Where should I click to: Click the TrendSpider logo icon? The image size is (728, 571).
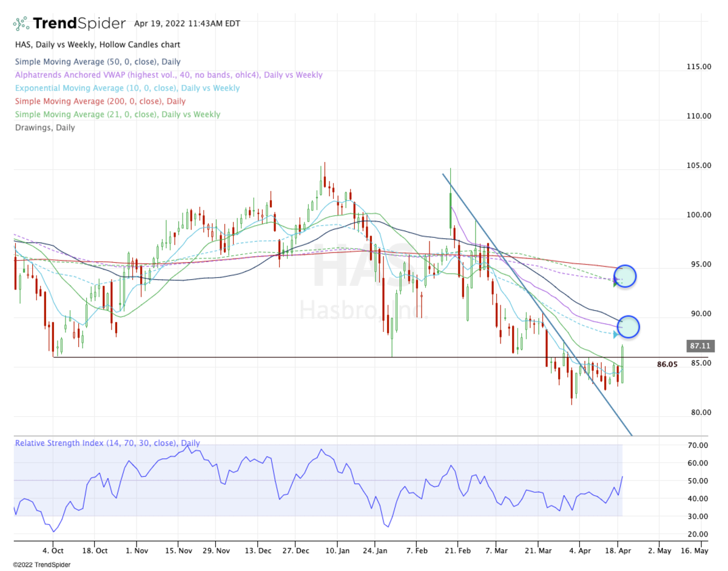coord(21,24)
